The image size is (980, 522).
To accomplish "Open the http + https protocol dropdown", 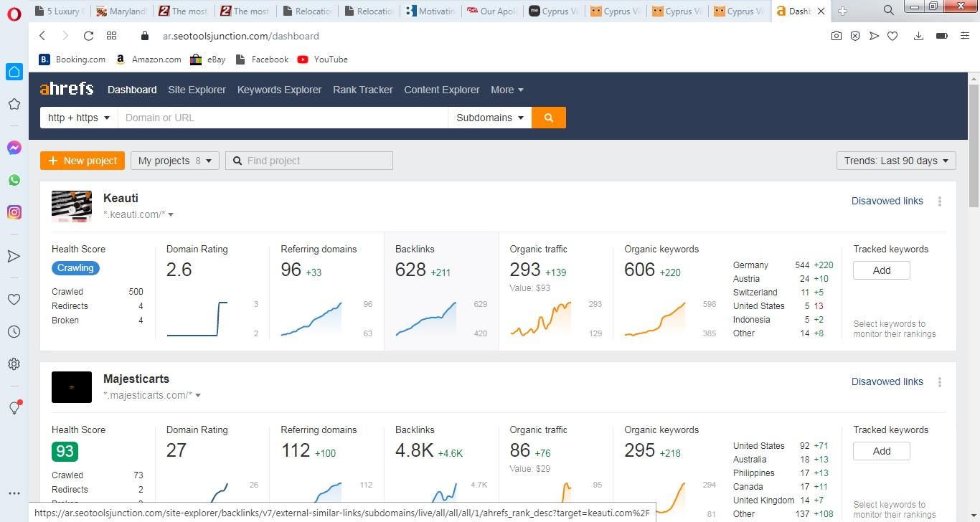I will tap(77, 117).
